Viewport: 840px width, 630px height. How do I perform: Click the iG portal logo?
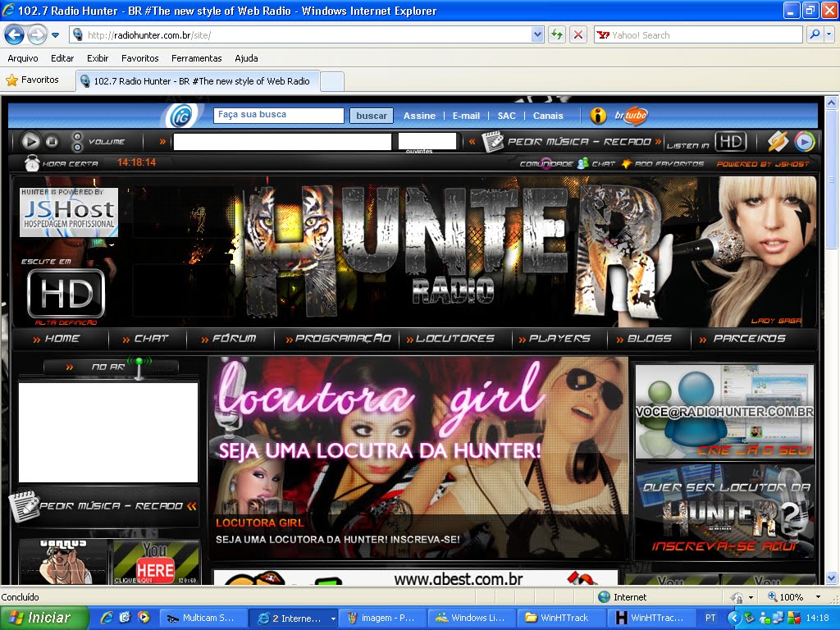180,115
